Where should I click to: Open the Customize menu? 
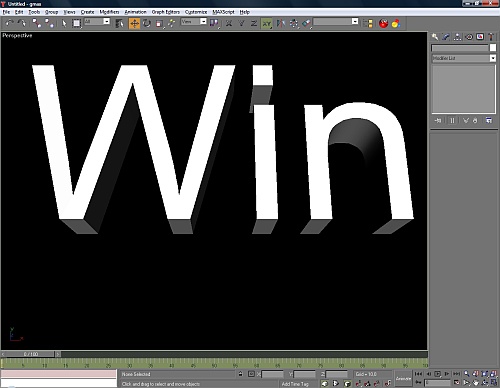click(x=196, y=12)
